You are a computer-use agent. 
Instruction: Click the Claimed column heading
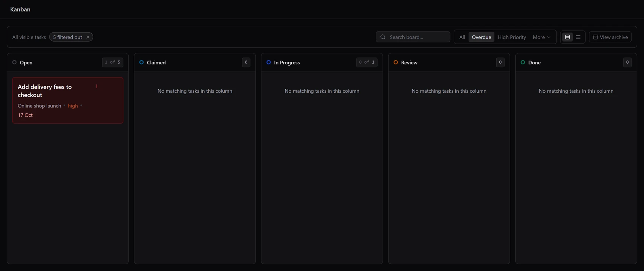pyautogui.click(x=156, y=62)
